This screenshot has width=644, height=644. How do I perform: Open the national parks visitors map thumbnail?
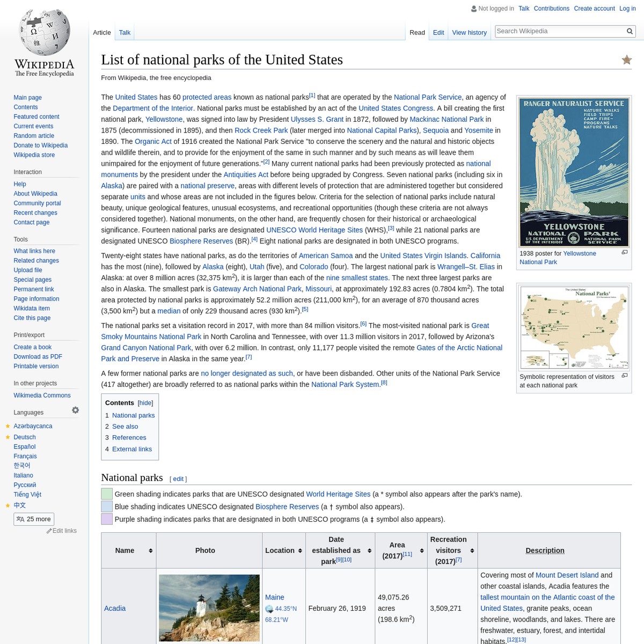574,328
